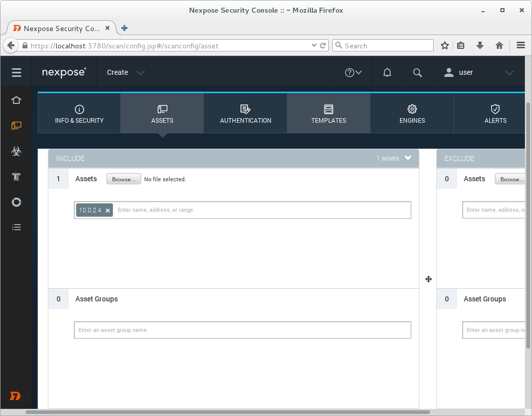This screenshot has height=416, width=532.
Task: Click Browse button for included assets
Action: (x=123, y=179)
